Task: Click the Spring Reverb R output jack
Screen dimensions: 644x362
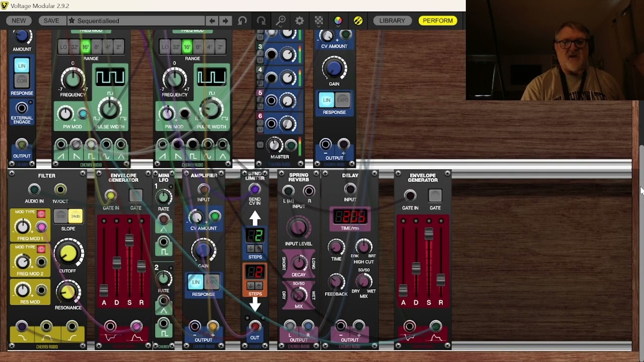Action: coord(308,326)
